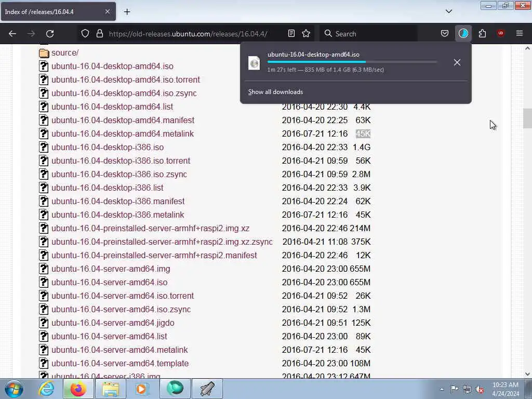Open ubuntu-16.04-desktop-amd64.metalink link

click(123, 134)
